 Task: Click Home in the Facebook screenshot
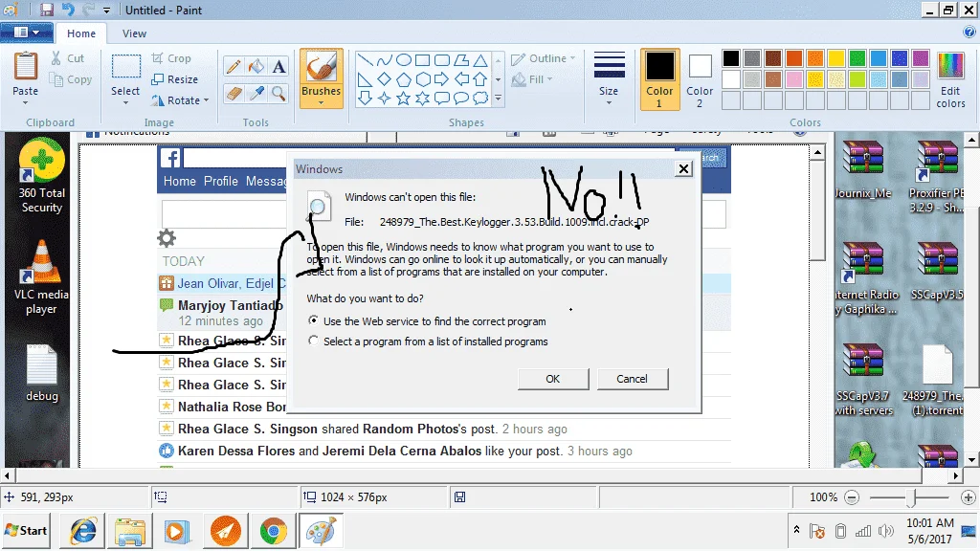(179, 181)
